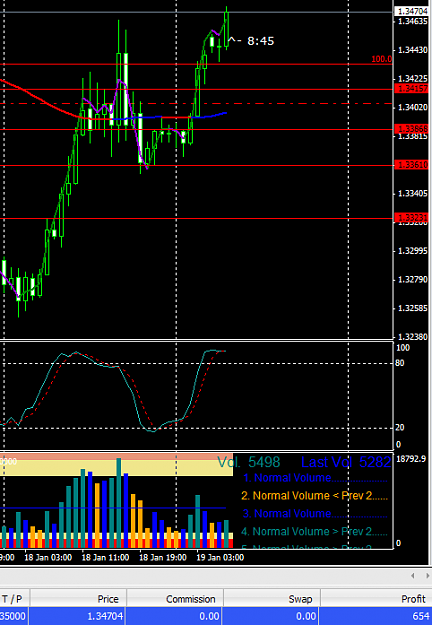The height and width of the screenshot is (625, 432).
Task: Sort by the Swap column header
Action: [272, 599]
